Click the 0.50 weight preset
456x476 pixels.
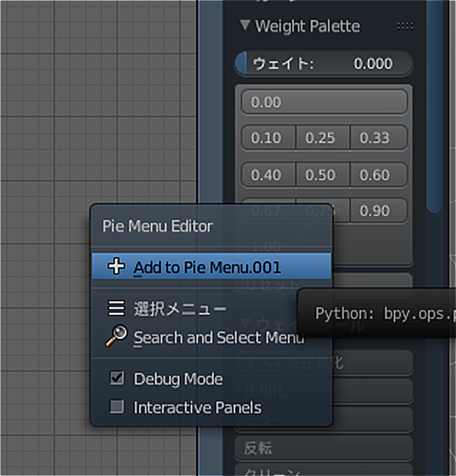pos(323,175)
